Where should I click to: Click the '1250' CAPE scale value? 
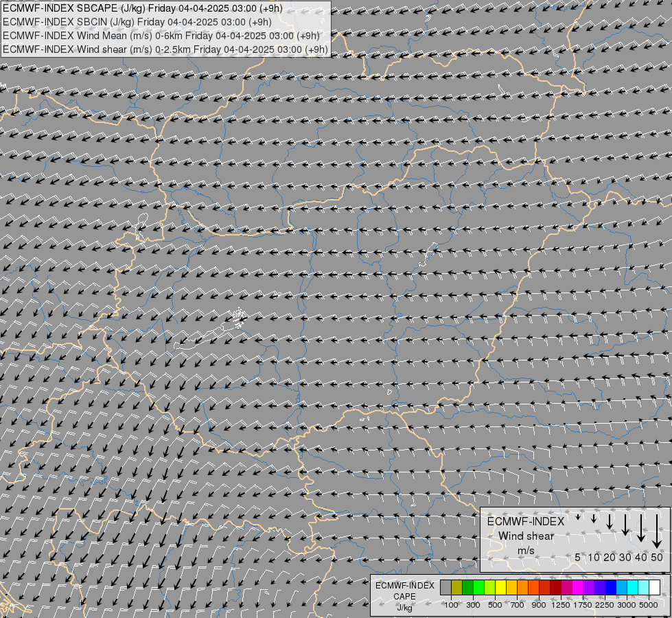[561, 605]
